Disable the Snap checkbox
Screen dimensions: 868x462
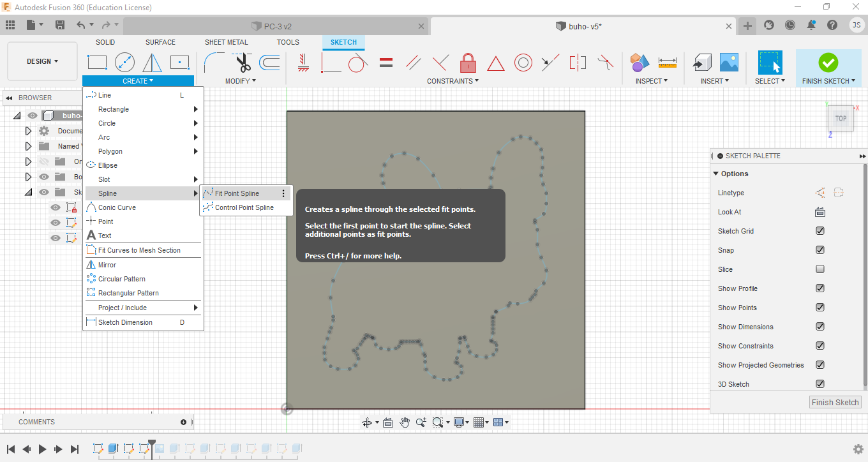point(820,250)
